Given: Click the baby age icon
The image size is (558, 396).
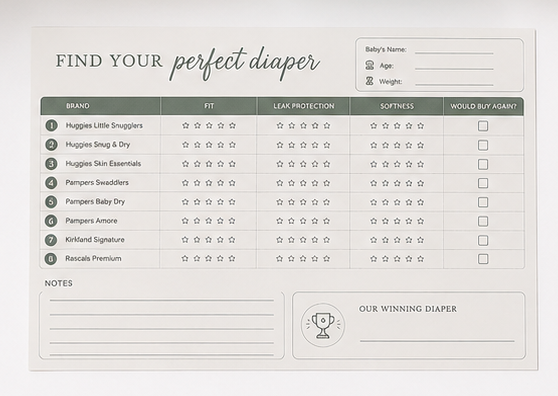Looking at the screenshot, I should click(370, 65).
